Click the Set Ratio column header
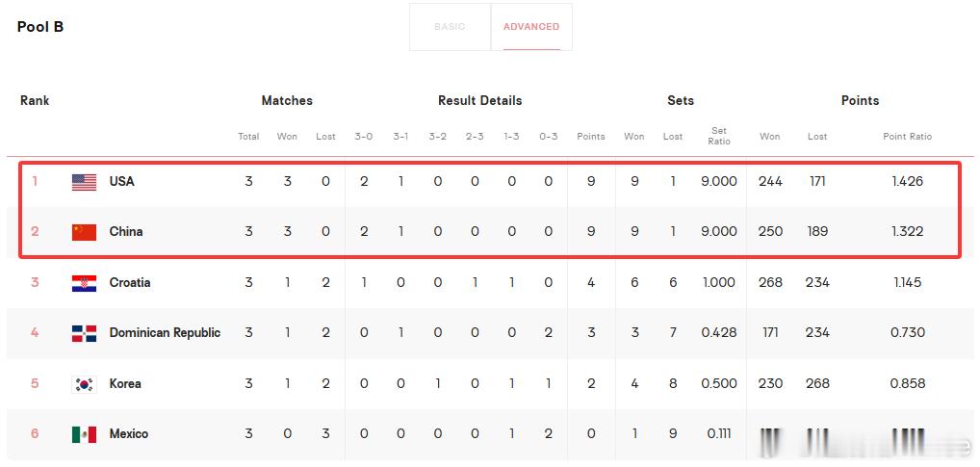 point(719,136)
